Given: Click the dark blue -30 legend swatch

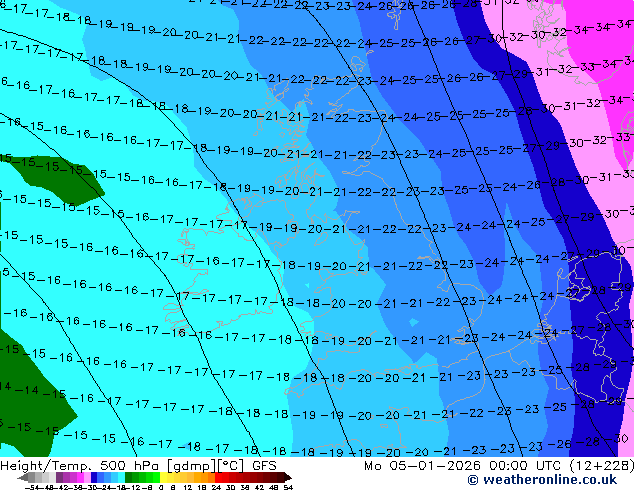Looking at the screenshot, I should point(94,477).
